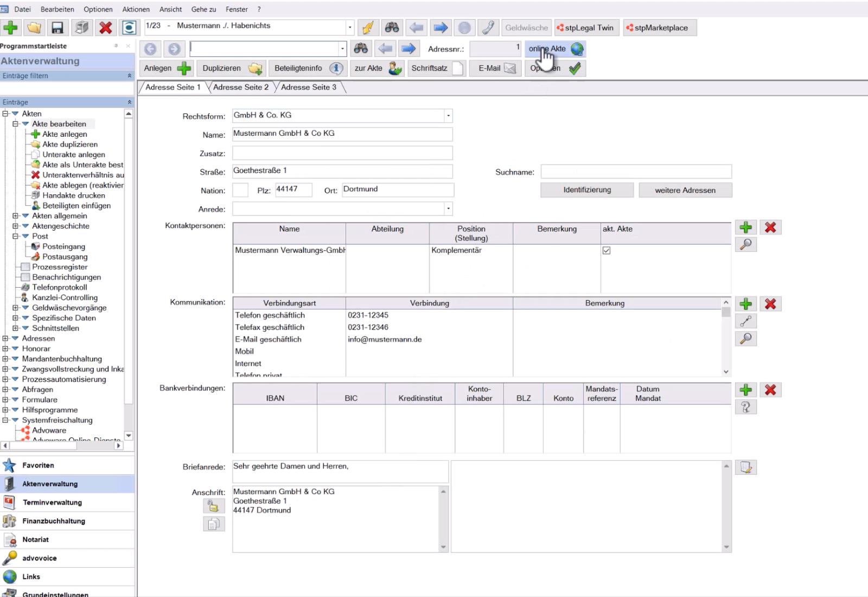
Task: Select Telefonprotokoll in the tree
Action: click(59, 287)
